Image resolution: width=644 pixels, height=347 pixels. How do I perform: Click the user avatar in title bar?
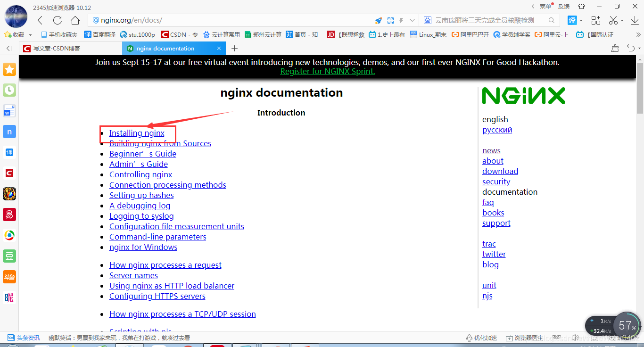click(16, 17)
